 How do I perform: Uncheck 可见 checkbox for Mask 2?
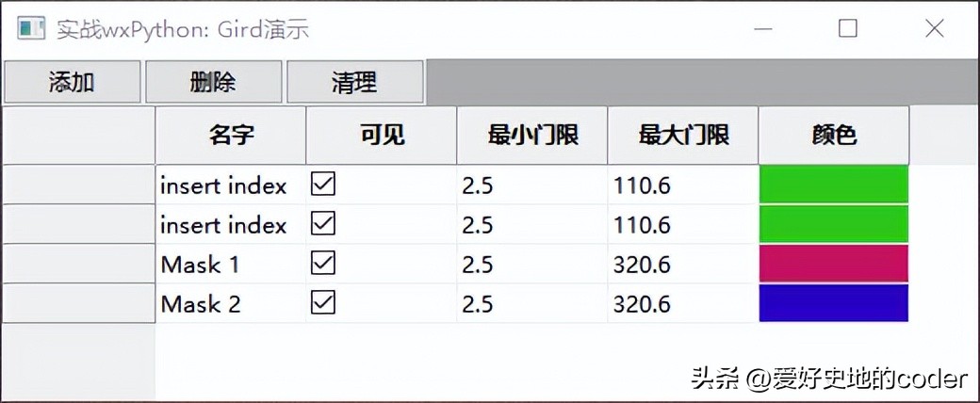(x=323, y=302)
